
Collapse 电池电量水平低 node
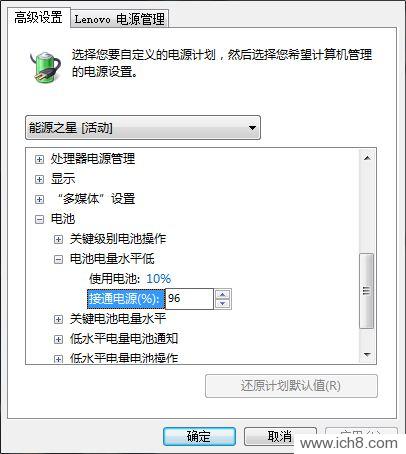[58, 259]
